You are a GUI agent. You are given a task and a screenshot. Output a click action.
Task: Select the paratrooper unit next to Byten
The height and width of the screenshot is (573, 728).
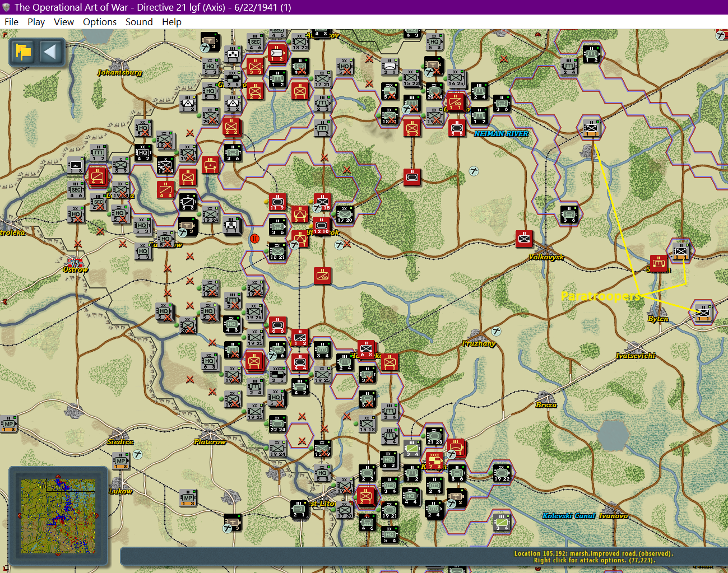(x=703, y=313)
